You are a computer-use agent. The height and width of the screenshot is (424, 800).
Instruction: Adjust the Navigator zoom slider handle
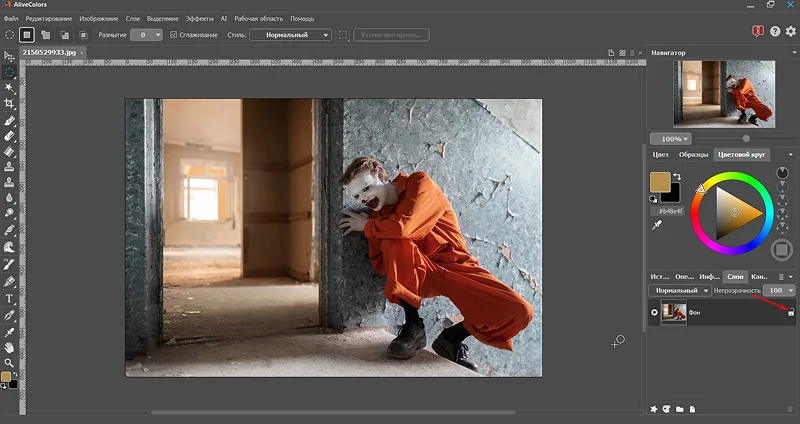[746, 138]
